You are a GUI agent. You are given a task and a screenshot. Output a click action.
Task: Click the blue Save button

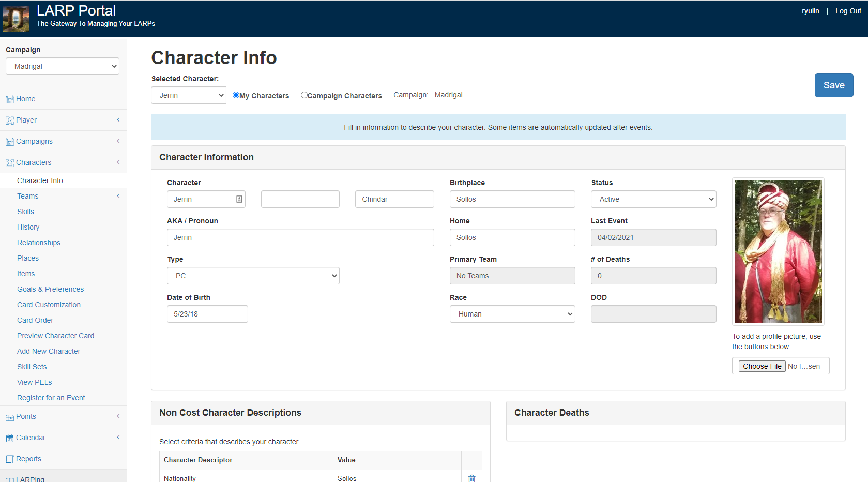tap(833, 85)
